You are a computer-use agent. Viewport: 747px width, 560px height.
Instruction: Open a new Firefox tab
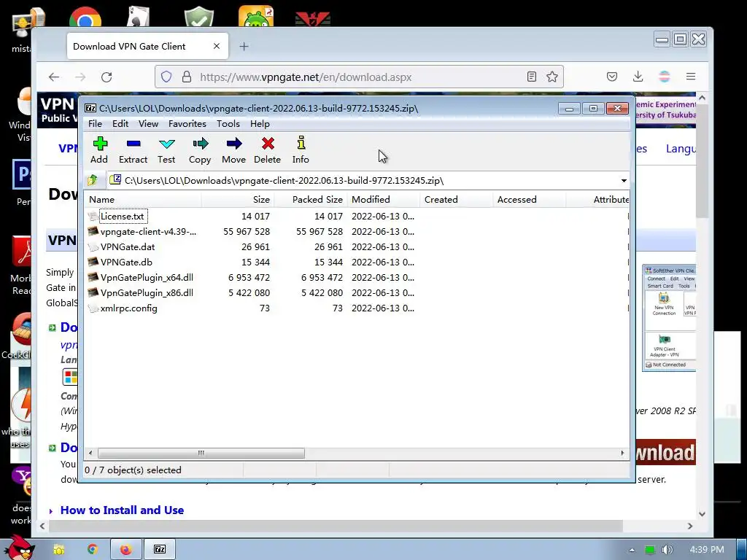[x=244, y=46]
